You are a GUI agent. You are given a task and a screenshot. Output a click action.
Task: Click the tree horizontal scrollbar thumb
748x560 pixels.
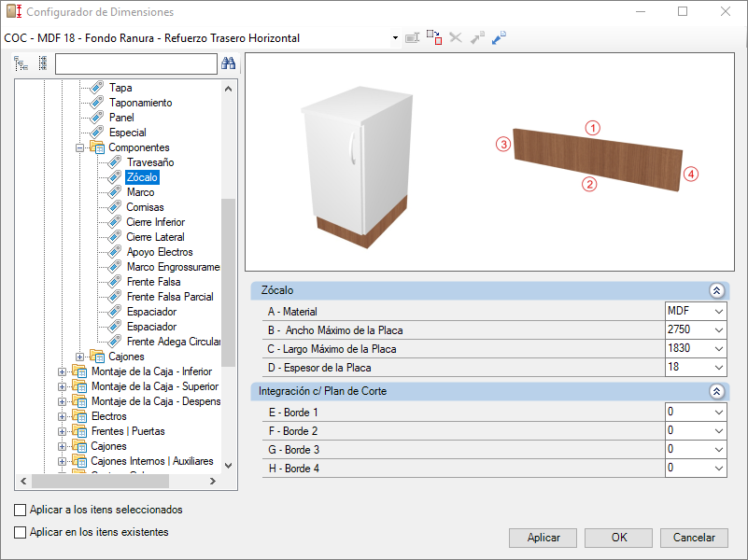(x=100, y=481)
